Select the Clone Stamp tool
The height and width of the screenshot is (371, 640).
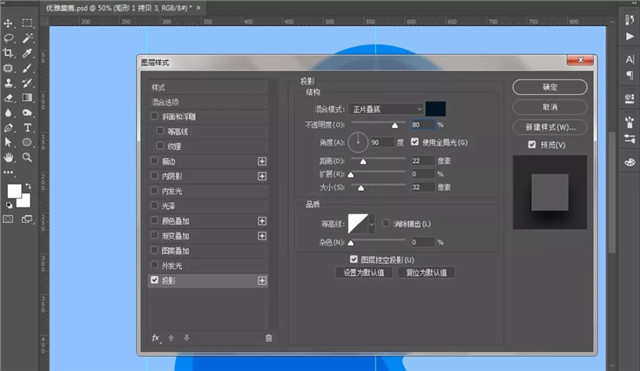click(8, 83)
